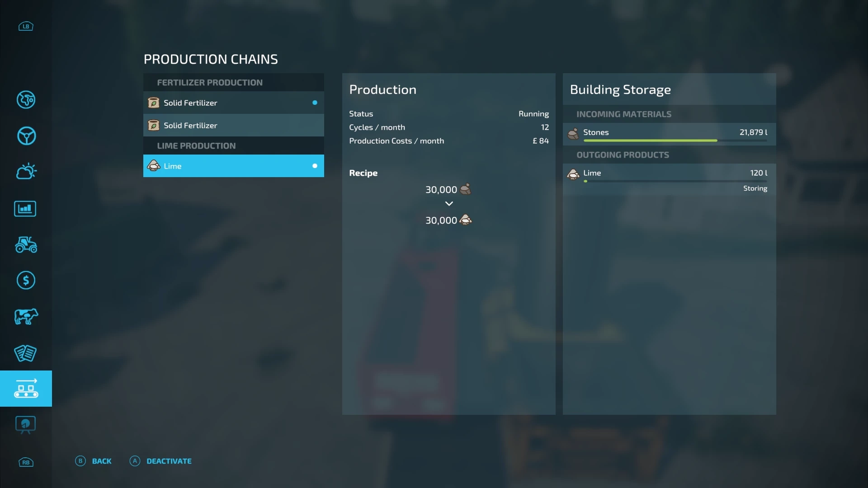868x488 pixels.
Task: Toggle active dot on first Solid Fertilizer
Action: tap(315, 103)
